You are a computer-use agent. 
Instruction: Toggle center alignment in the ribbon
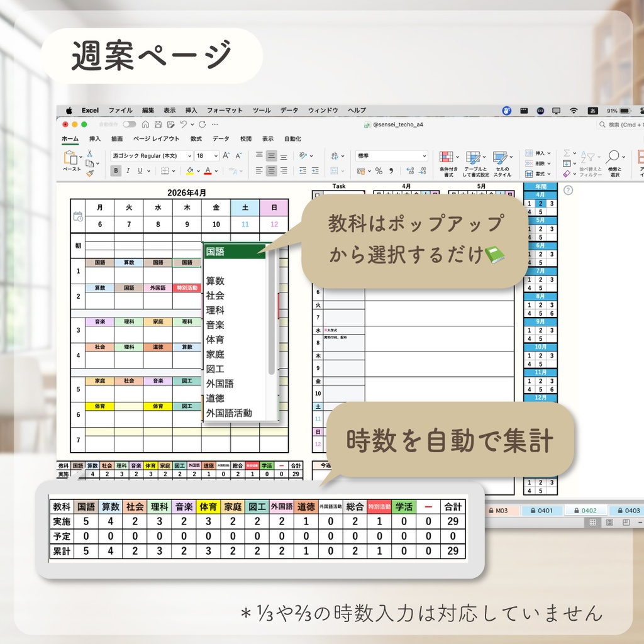[x=270, y=170]
